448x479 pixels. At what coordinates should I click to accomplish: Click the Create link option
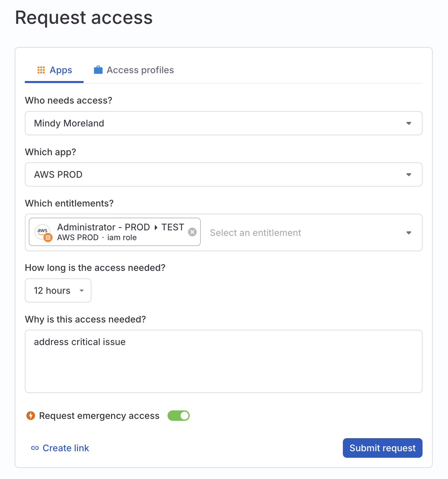tap(66, 448)
